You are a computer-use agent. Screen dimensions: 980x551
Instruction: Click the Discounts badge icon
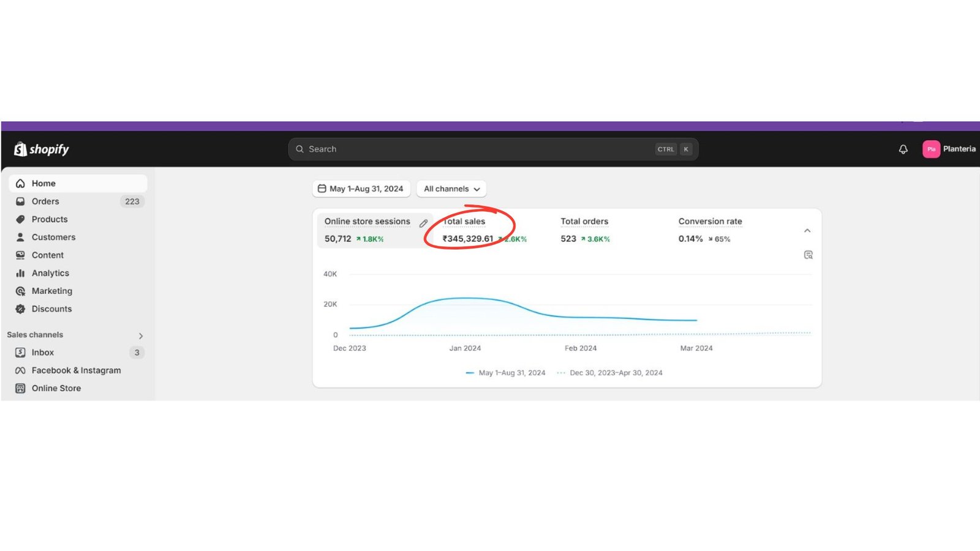pos(20,309)
